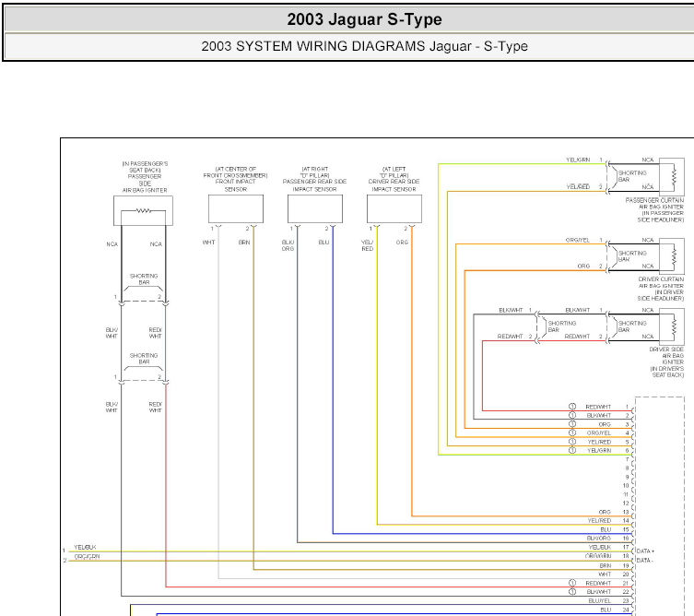
Task: Click the 2003 System Wiring Diagrams subtitle
Action: click(x=364, y=46)
